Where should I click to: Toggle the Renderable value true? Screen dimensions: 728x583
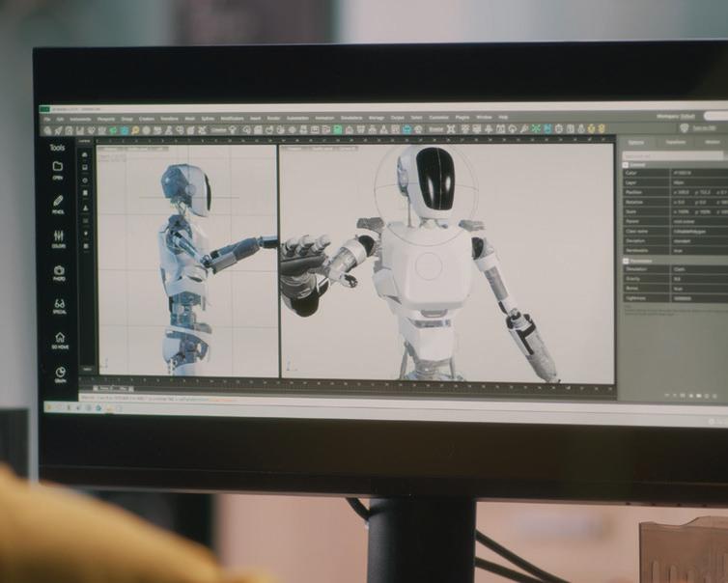click(x=699, y=251)
